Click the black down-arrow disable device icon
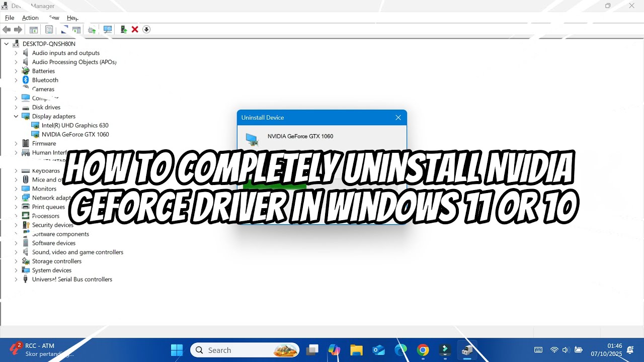The width and height of the screenshot is (644, 362). 146,30
